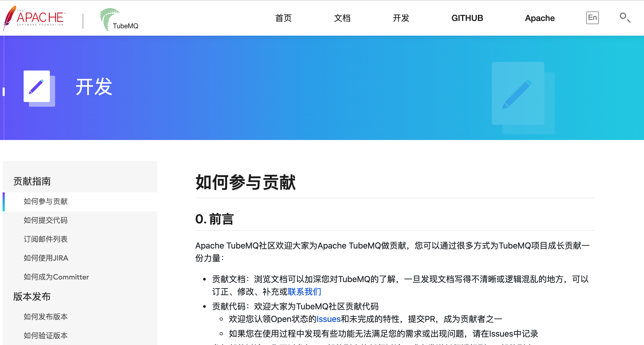The width and height of the screenshot is (644, 345).
Task: Open the 首页 menu item
Action: 283,18
